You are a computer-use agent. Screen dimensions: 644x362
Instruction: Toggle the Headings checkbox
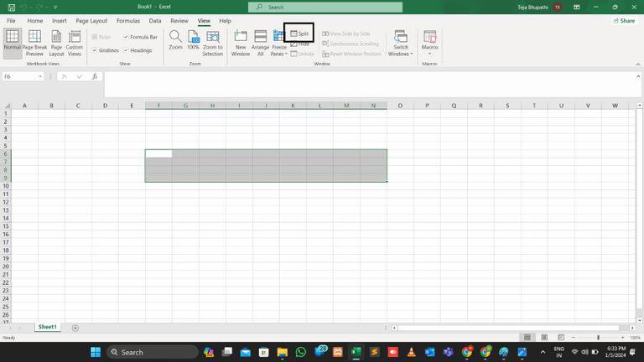tap(138, 50)
